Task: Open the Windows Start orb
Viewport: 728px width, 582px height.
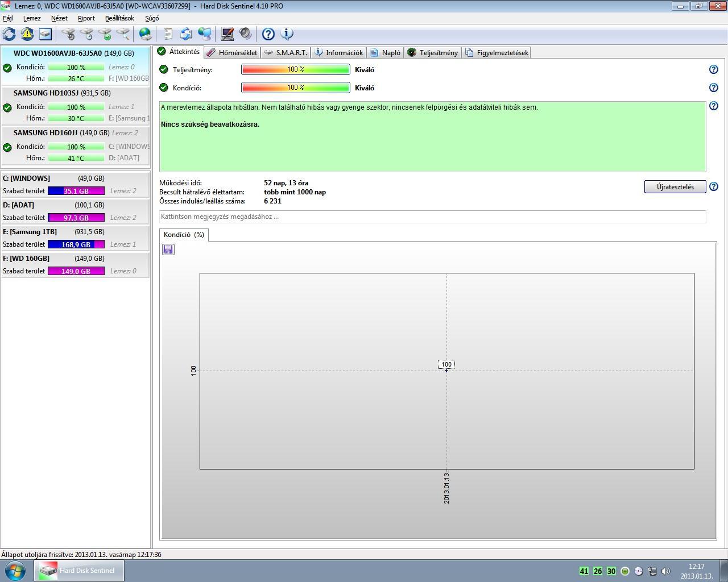Action: pos(15,571)
